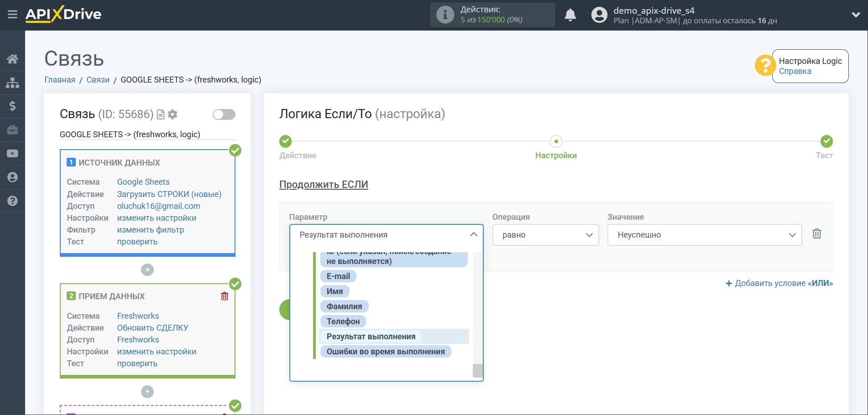Screen dimensions: 868x415
Task: Open the Связи breadcrumb link
Action: pyautogui.click(x=98, y=80)
